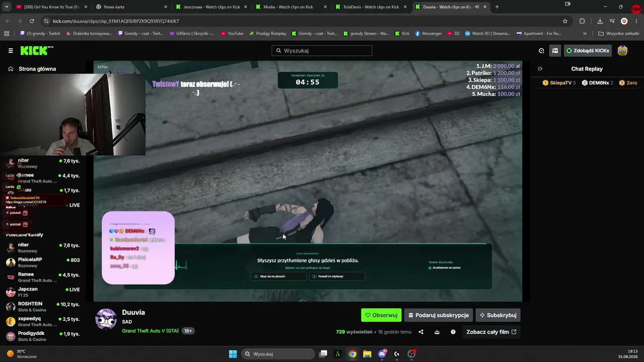The width and height of the screenshot is (644, 362).
Task: Open Discord from the taskbar
Action: [x=382, y=354]
